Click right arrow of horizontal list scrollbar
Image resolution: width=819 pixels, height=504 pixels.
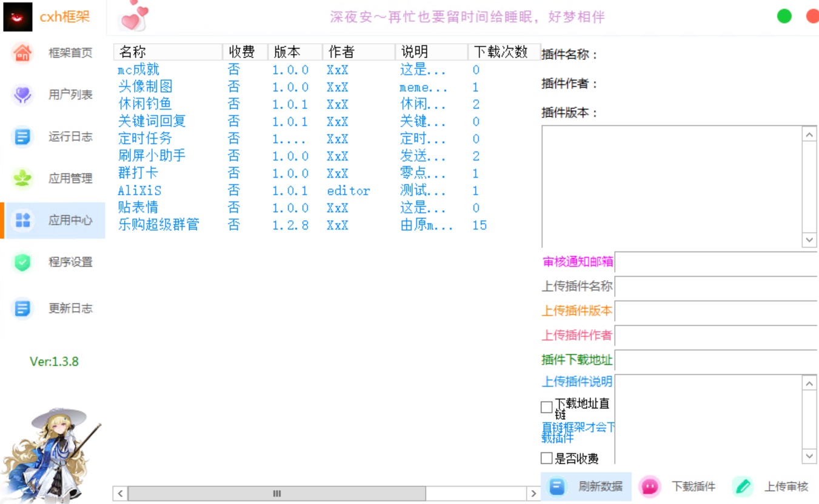(533, 494)
